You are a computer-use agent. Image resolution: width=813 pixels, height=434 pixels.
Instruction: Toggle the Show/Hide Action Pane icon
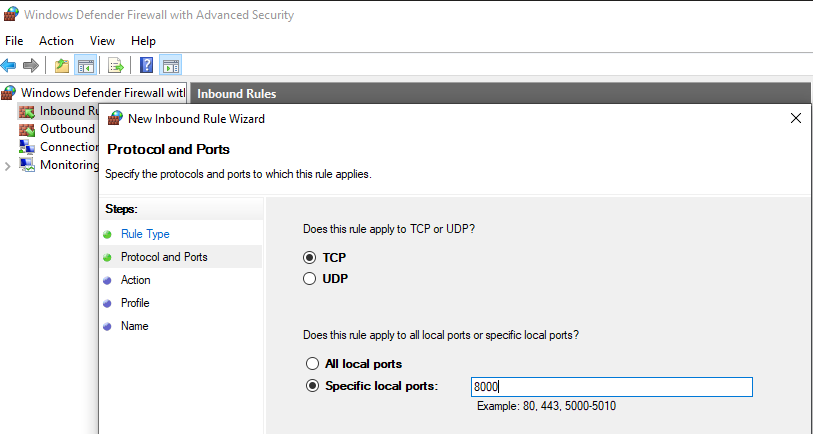pyautogui.click(x=171, y=65)
